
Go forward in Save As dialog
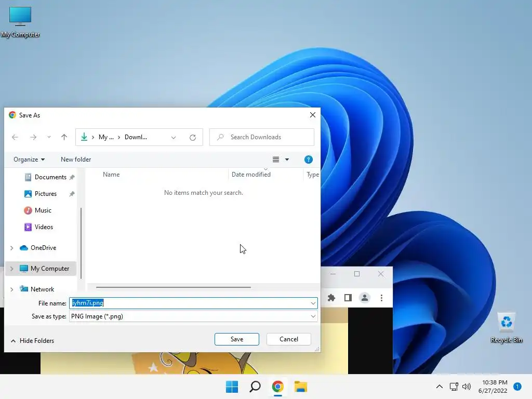[x=33, y=137]
